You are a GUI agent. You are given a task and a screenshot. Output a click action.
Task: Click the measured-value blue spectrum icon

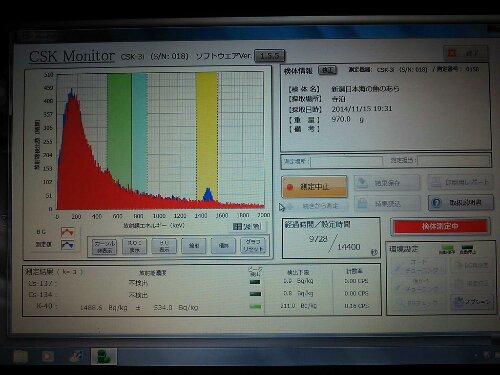point(68,245)
